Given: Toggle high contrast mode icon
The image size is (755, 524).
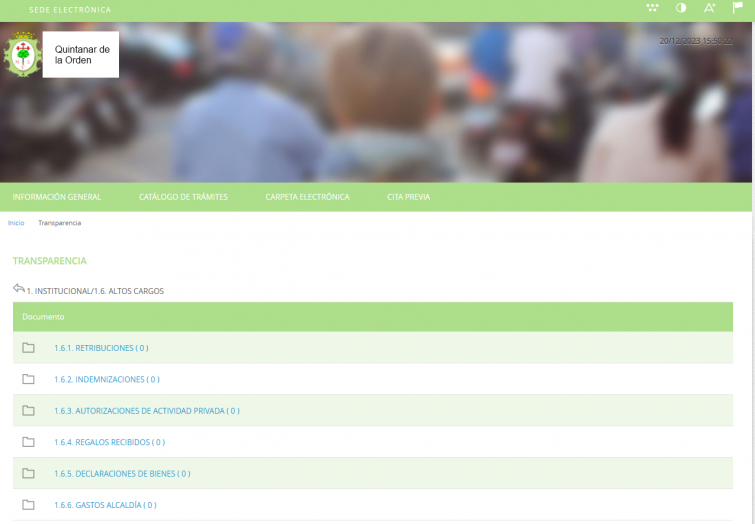Looking at the screenshot, I should 681,8.
